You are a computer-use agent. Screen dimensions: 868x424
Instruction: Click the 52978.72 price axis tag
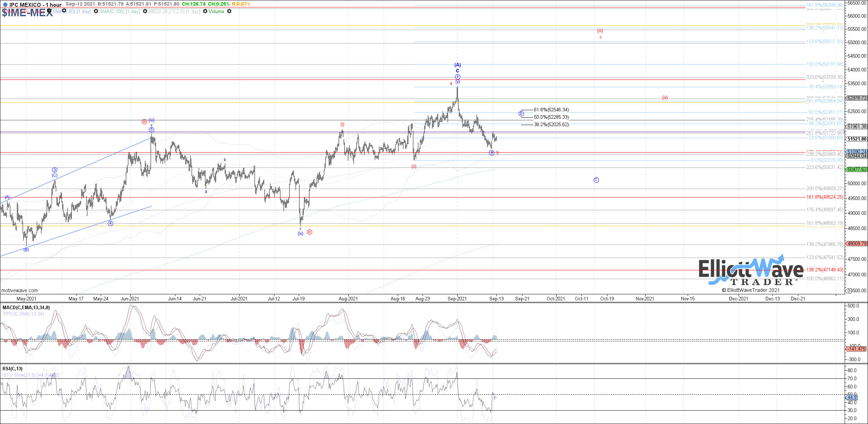pos(856,98)
